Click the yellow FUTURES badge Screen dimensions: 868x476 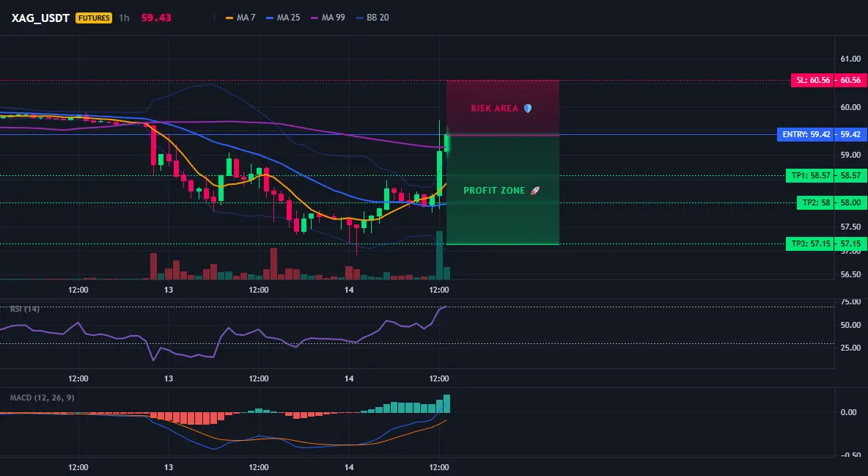tap(94, 18)
